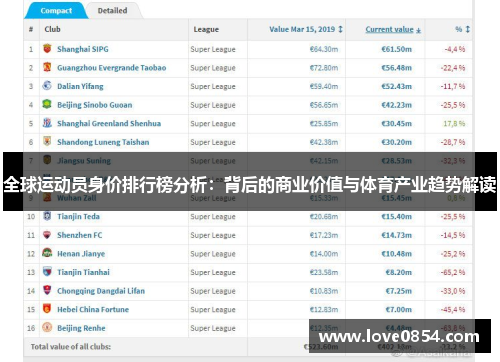Click the Chongqing Dangdai Lifan crest

pyautogui.click(x=47, y=290)
